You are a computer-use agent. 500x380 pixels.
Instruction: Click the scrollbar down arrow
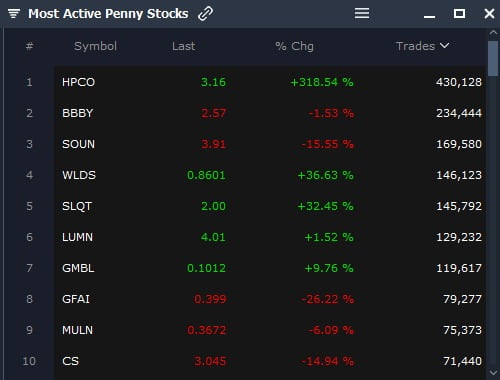point(493,373)
